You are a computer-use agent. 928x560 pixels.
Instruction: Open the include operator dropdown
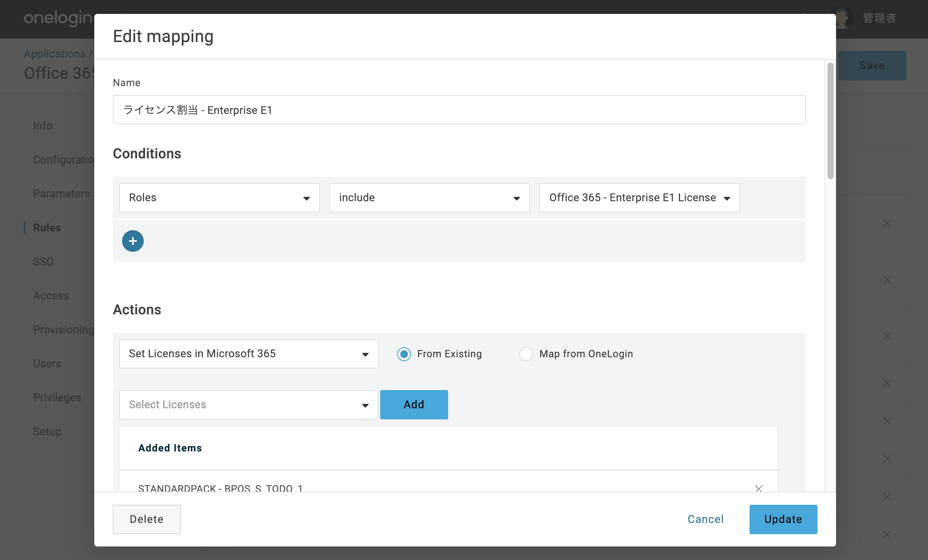point(430,198)
